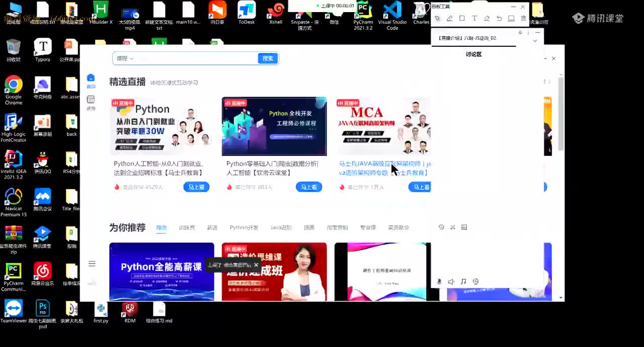Screen dimensions: 644x347
Task: Open IntelliJ IDEA 2021.3.2 desktop icon
Action: pyautogui.click(x=14, y=165)
